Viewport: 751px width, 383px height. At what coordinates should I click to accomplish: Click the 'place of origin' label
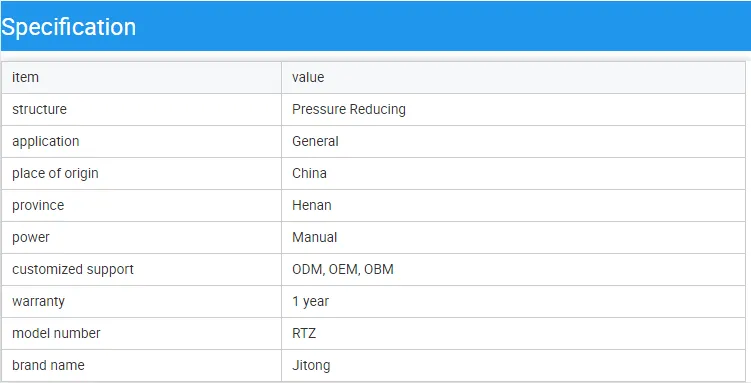tap(55, 173)
